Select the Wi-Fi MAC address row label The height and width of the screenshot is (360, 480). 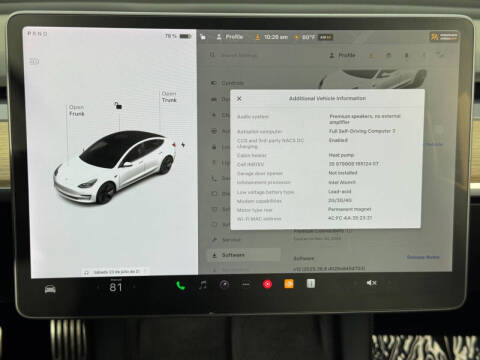tap(259, 219)
